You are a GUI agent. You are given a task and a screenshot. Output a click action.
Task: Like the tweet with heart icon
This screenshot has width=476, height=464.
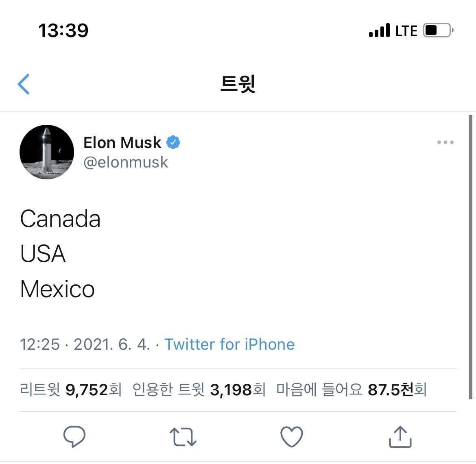[x=292, y=437]
